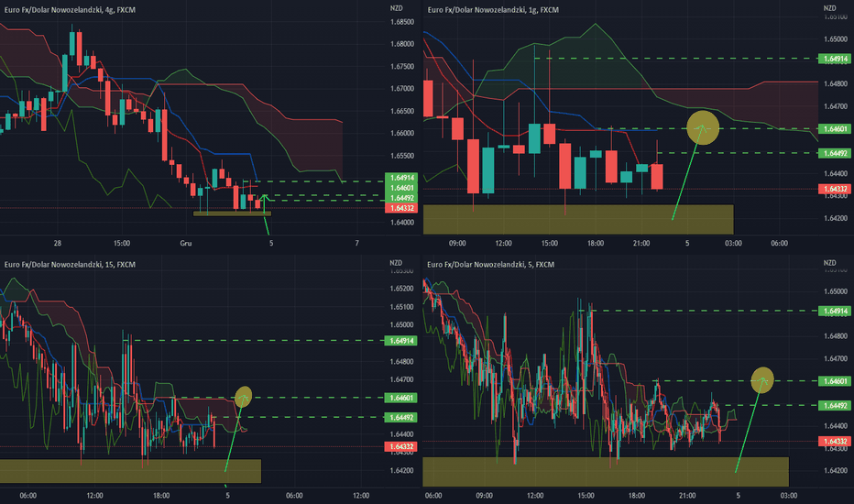Click green 1.64601 price label in 4g chart
854x504 pixels.
pyautogui.click(x=402, y=188)
